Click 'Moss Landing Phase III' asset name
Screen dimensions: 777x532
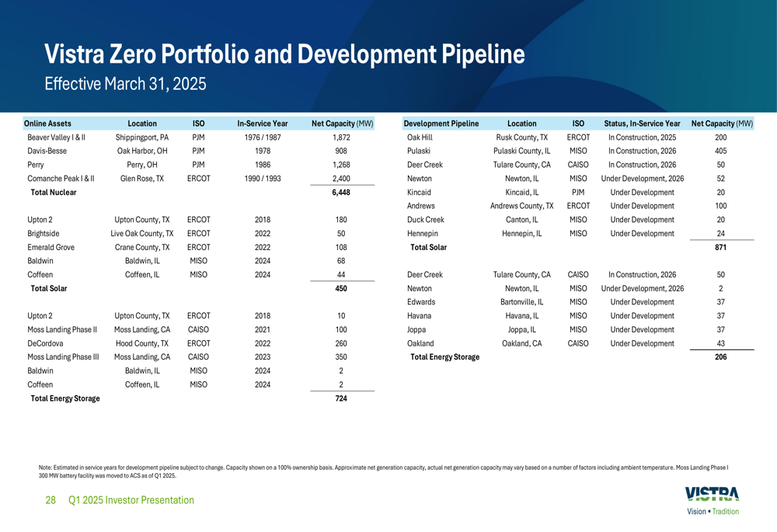pos(63,356)
